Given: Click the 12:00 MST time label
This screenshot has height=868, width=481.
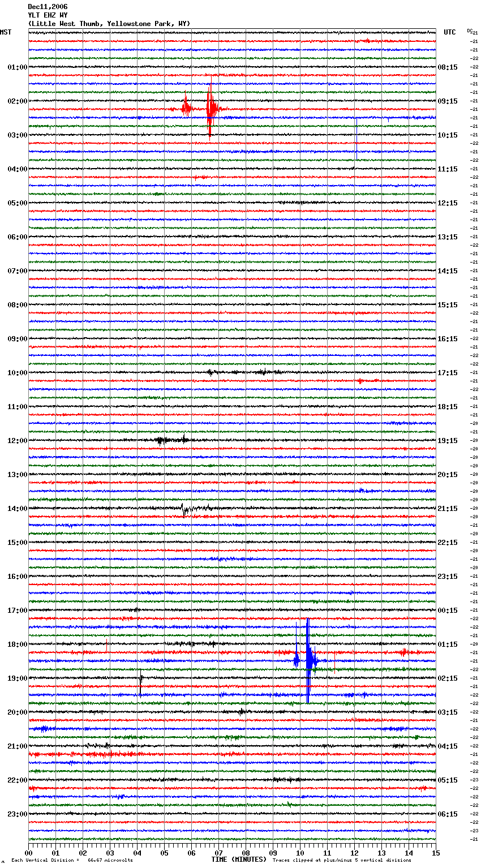Looking at the screenshot, I should pyautogui.click(x=18, y=441).
